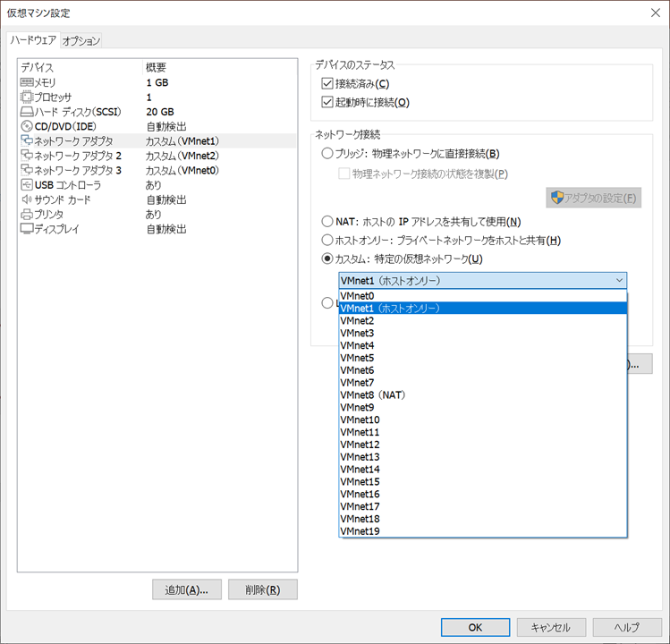Choose VMnet10 from the dropdown list
Screen dimensions: 670x644
(x=483, y=419)
